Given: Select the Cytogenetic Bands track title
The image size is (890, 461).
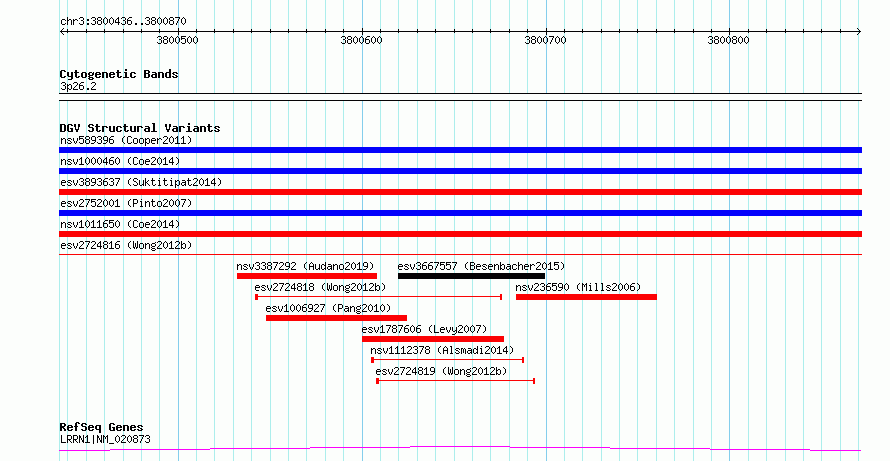Looking at the screenshot, I should tap(119, 74).
